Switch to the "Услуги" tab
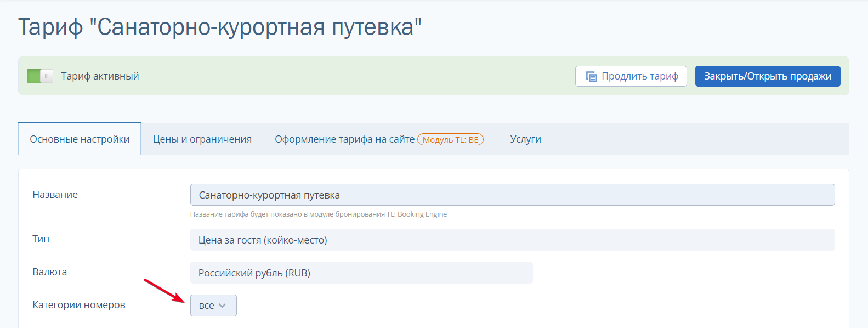 click(525, 139)
